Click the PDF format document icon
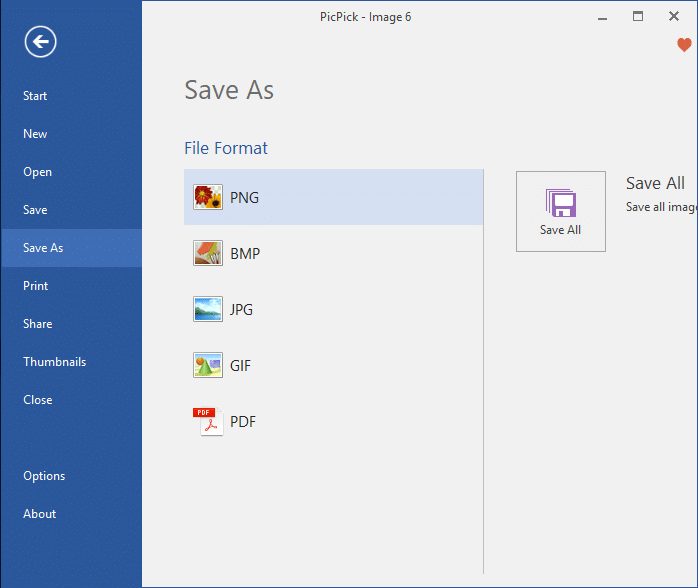The width and height of the screenshot is (698, 588). (x=206, y=421)
